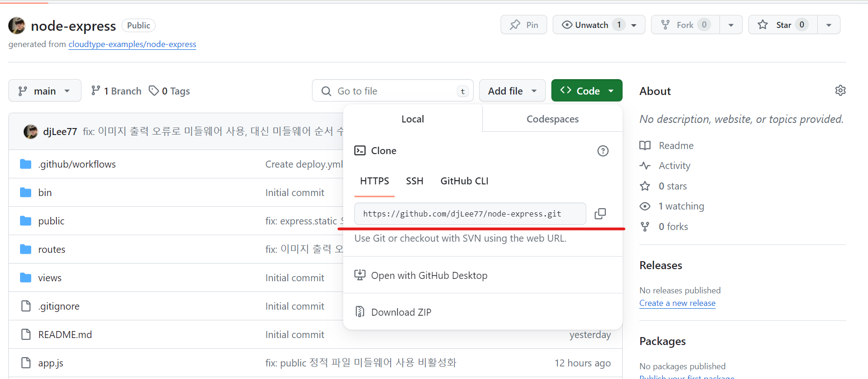This screenshot has height=379, width=868.
Task: Switch to the Codespaces tab
Action: pos(552,119)
